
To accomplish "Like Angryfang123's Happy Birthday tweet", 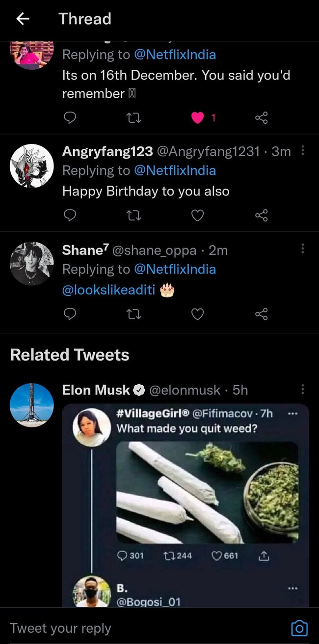I will [197, 215].
